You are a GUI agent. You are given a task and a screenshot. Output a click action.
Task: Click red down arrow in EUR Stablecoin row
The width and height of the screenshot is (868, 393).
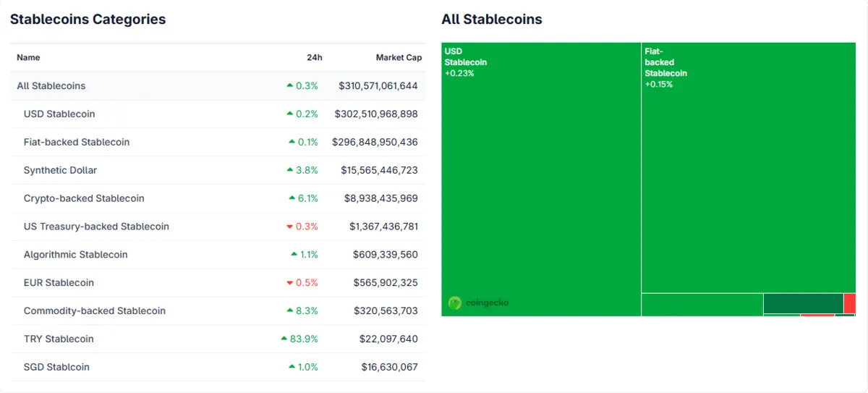pyautogui.click(x=290, y=283)
